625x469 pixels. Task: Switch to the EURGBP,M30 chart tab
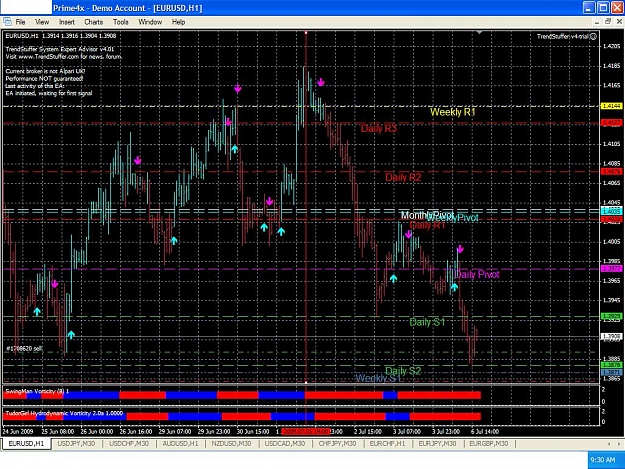pyautogui.click(x=489, y=443)
